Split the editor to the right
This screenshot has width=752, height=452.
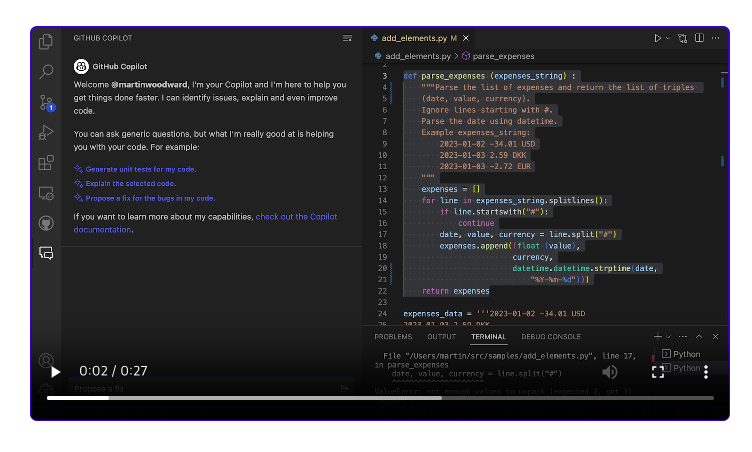(x=699, y=38)
